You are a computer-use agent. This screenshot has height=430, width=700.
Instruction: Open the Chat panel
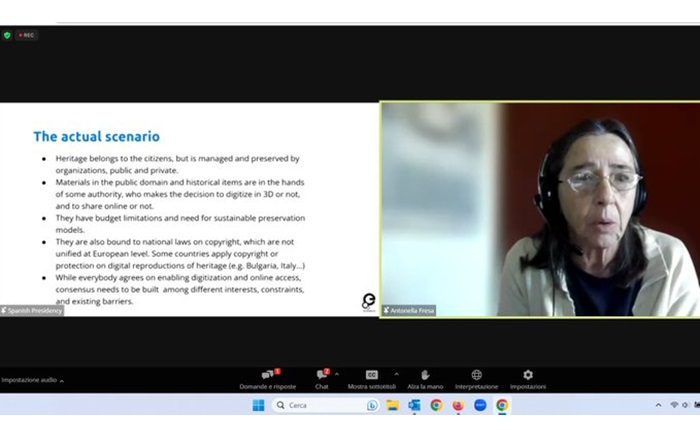pos(322,380)
